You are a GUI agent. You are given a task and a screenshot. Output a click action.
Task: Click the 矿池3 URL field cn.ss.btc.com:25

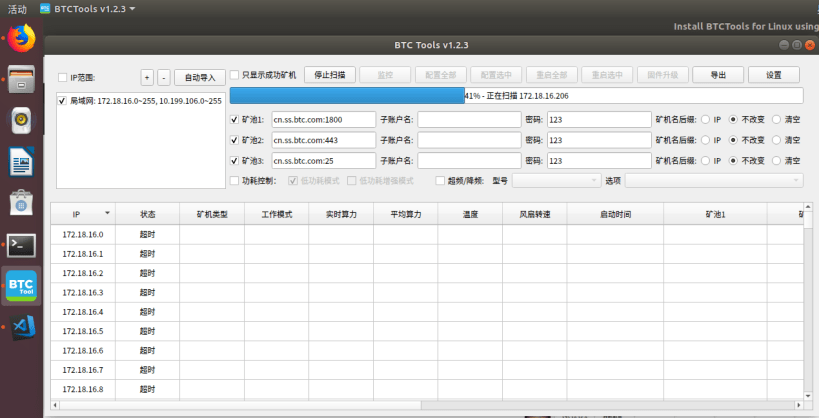tap(324, 160)
